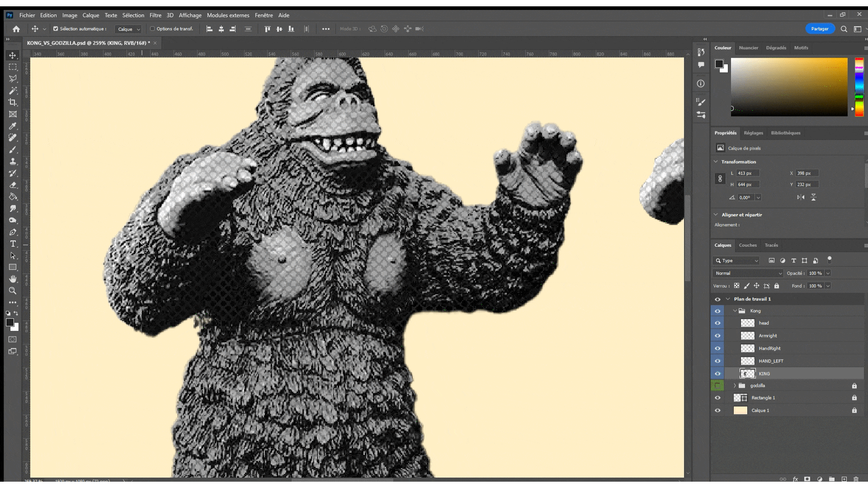868x488 pixels.
Task: Select the Crop tool
Action: coord(13,102)
